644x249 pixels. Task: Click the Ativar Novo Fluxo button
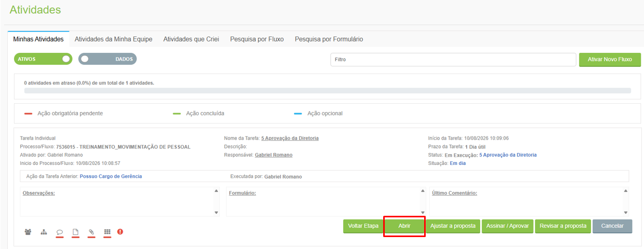coord(610,59)
